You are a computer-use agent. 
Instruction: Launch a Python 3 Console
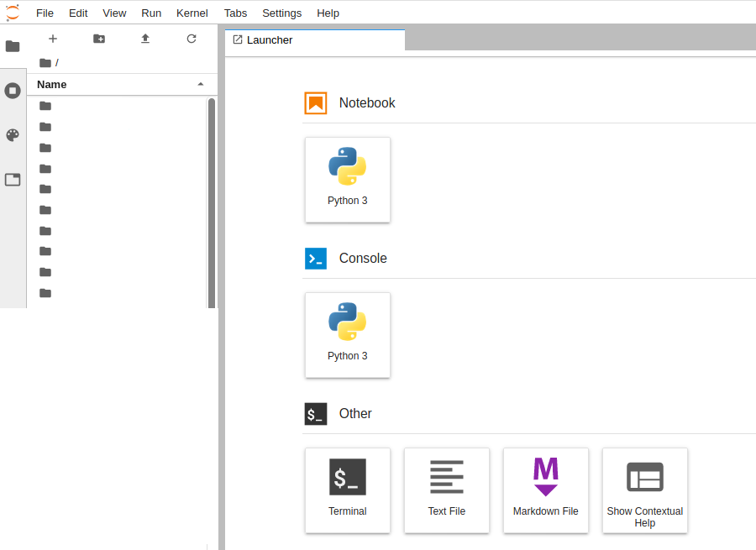click(348, 335)
